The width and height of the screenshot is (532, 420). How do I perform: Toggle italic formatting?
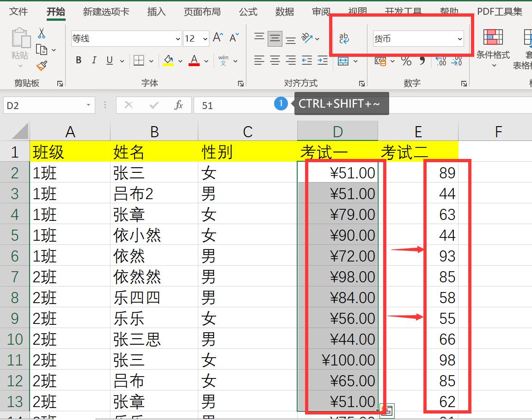click(94, 60)
